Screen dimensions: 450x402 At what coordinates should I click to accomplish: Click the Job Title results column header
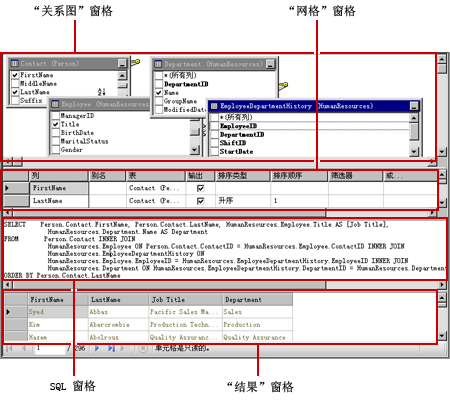[x=185, y=300]
